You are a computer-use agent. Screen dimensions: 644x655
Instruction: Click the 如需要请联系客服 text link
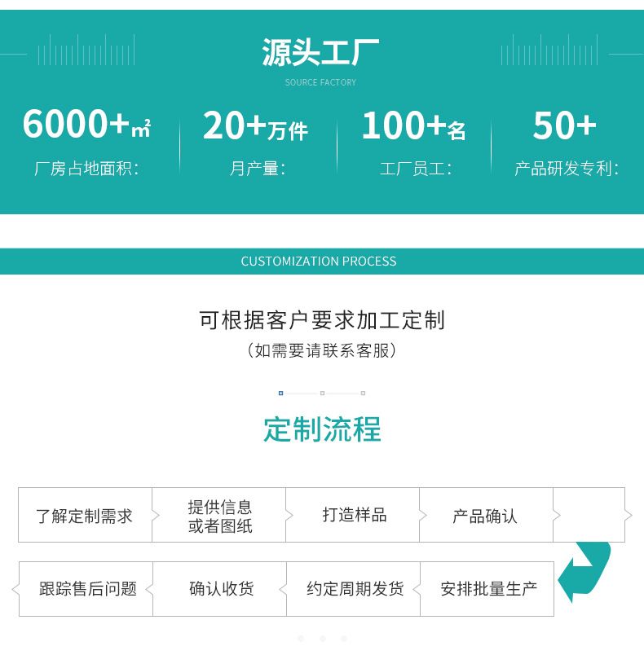[322, 351]
